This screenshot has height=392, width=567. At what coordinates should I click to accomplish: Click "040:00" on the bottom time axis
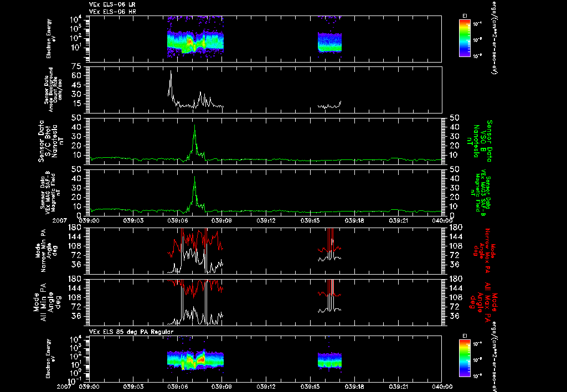point(442,386)
